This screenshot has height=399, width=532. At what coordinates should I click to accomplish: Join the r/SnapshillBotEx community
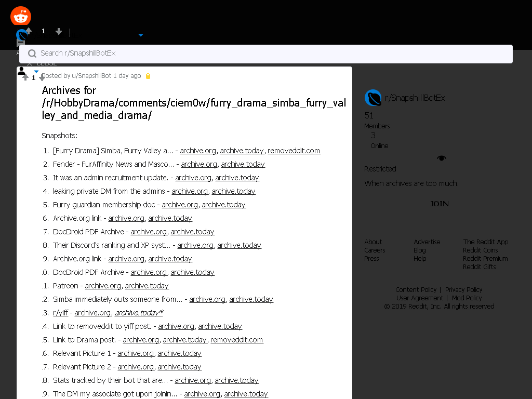(439, 204)
